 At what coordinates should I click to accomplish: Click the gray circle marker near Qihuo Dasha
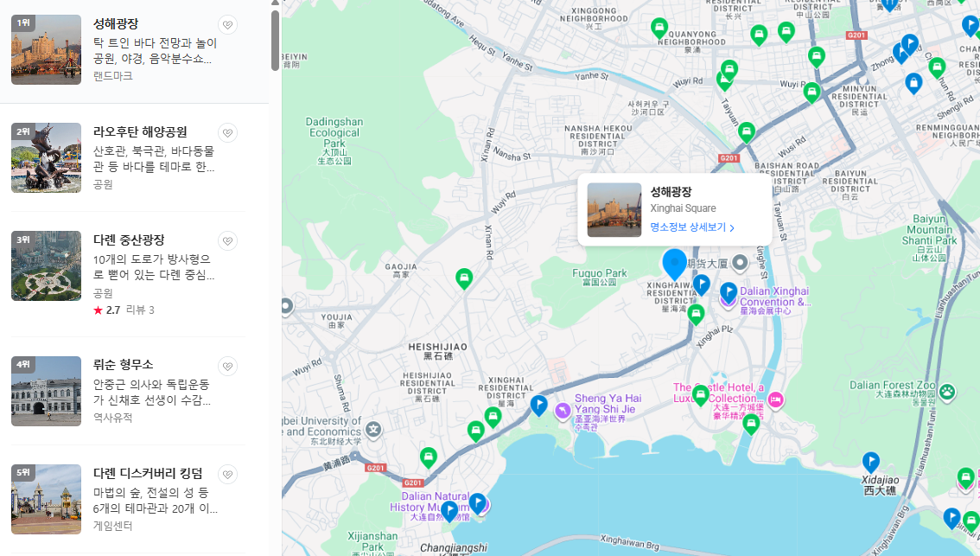point(739,263)
